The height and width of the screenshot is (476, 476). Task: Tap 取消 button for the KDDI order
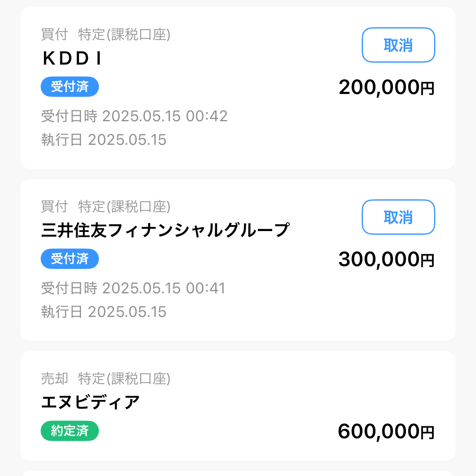(x=398, y=45)
